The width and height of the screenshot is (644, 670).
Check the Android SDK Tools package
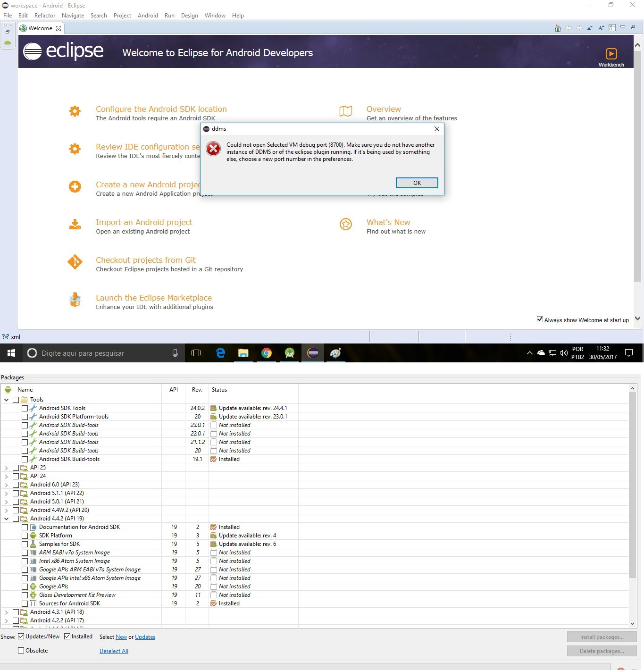25,408
